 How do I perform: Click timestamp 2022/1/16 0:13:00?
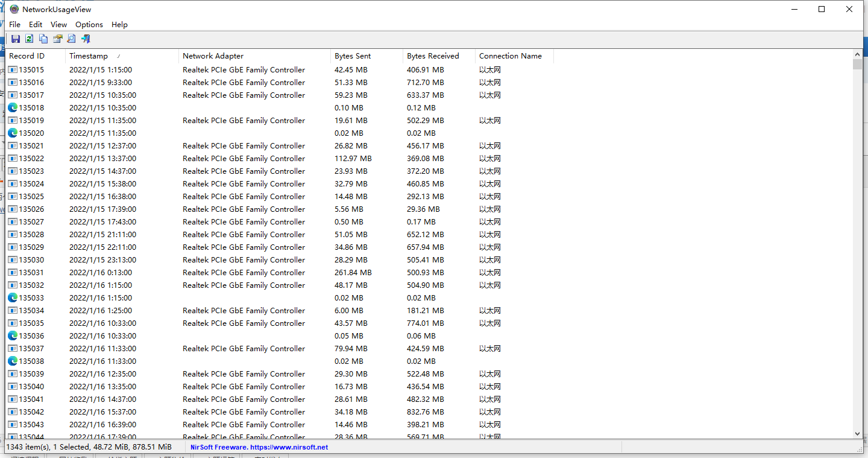(101, 272)
